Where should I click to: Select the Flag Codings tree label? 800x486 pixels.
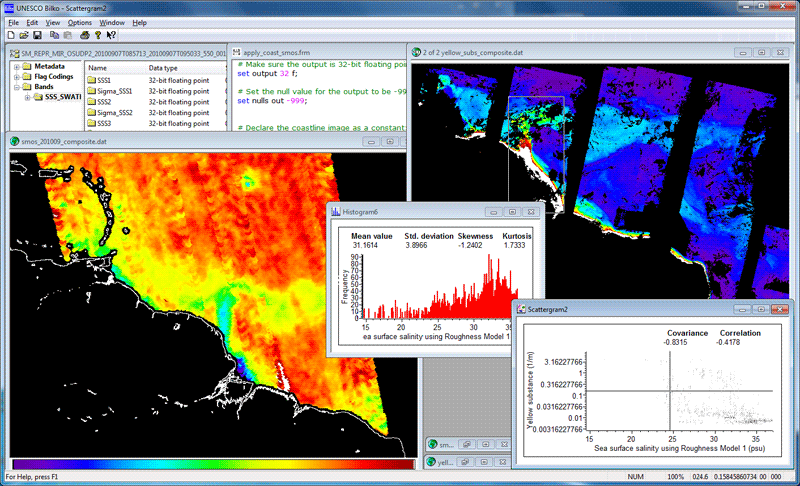coord(54,76)
